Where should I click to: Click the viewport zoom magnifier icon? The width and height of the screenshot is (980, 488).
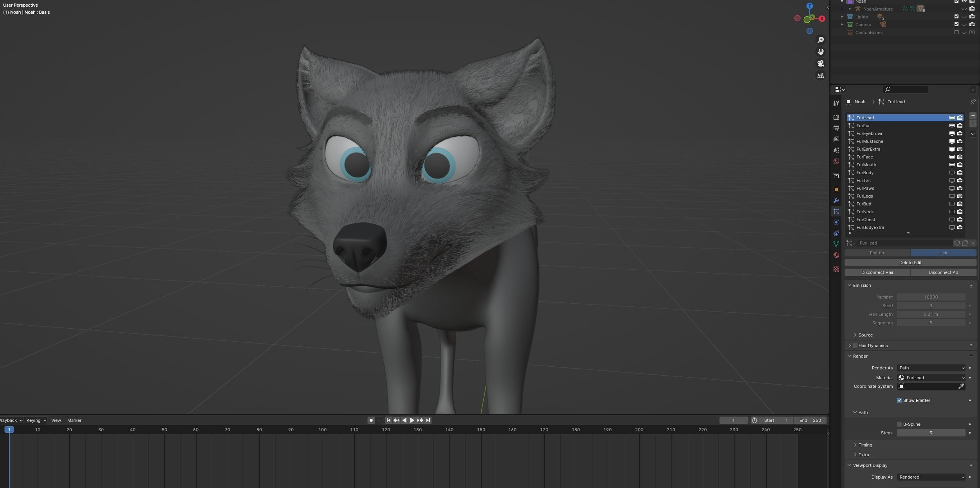(820, 40)
